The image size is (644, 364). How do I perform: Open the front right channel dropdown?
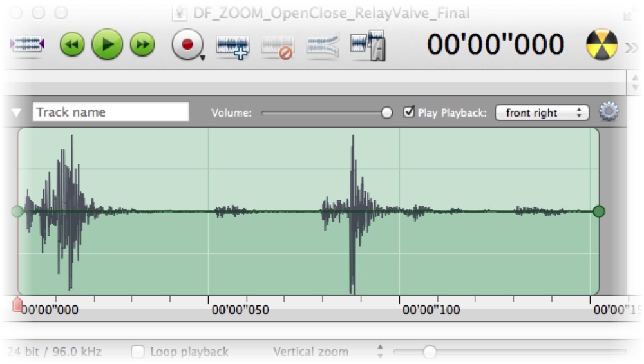(x=542, y=113)
